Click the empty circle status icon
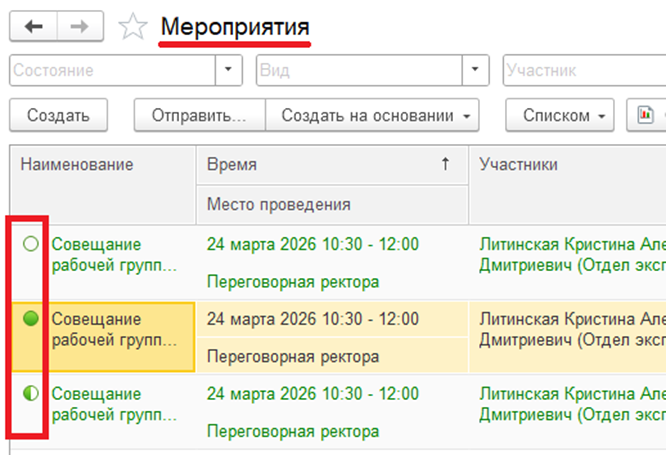 click(x=31, y=244)
